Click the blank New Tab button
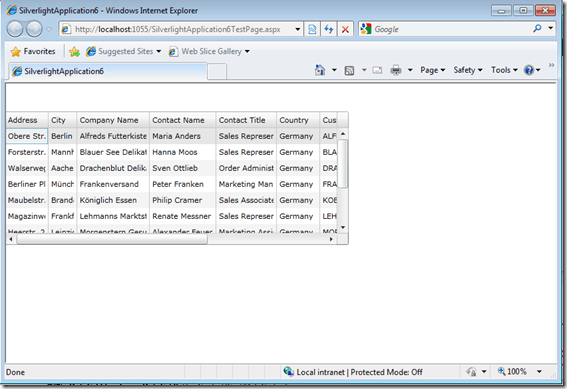This screenshot has height=389, width=567. [217, 71]
